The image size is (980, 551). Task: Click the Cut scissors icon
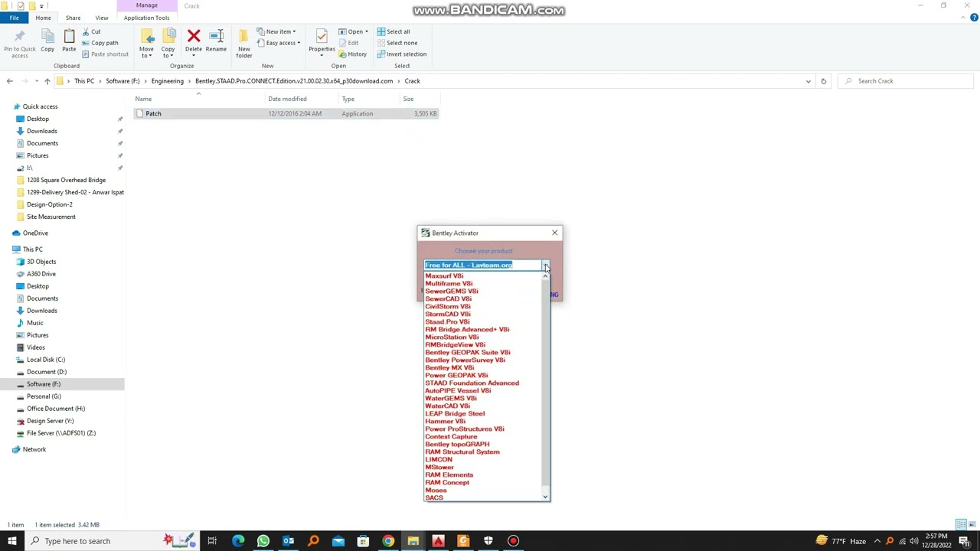pos(85,32)
